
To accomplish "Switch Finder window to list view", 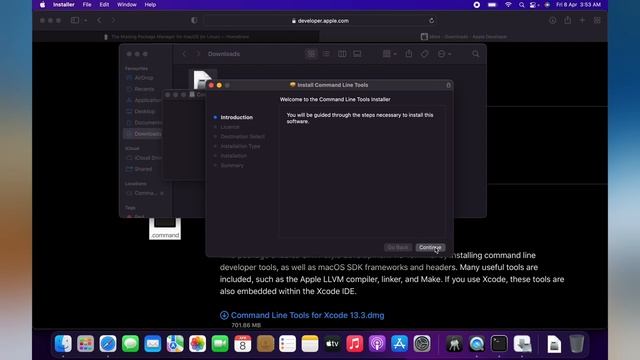I will click(326, 54).
